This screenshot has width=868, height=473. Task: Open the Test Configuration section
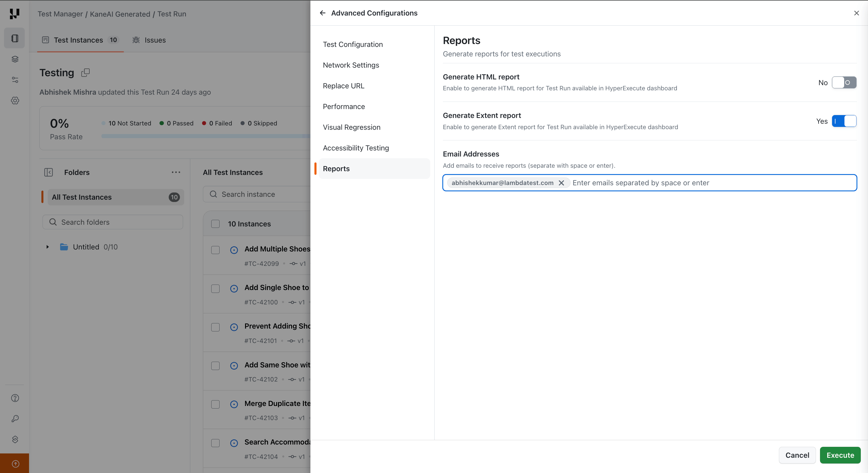point(374,45)
